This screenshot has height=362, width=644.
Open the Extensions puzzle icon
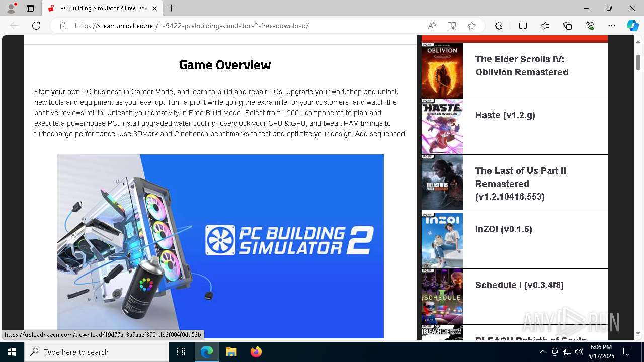(x=499, y=26)
